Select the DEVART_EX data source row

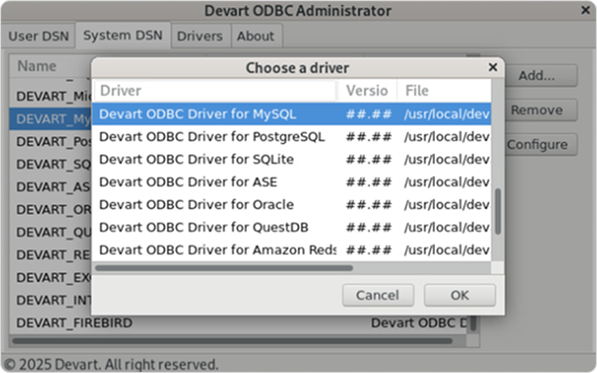coord(51,277)
